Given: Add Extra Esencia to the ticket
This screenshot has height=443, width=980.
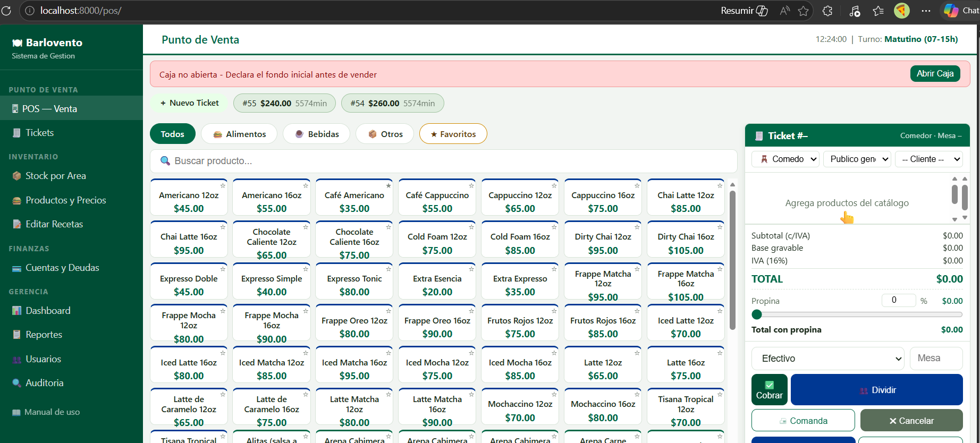Looking at the screenshot, I should tap(437, 281).
